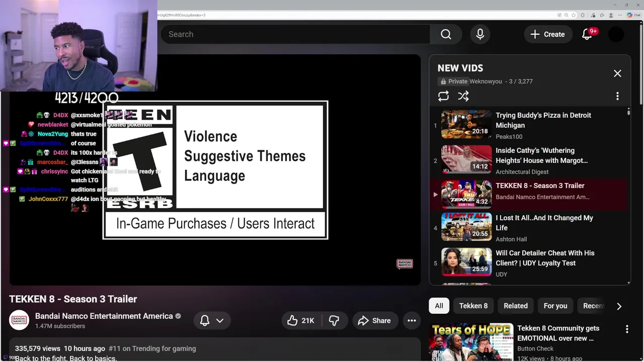Open the 25:59 UDY Loyalty Test thumbnail
The image size is (644, 362).
[x=466, y=262]
